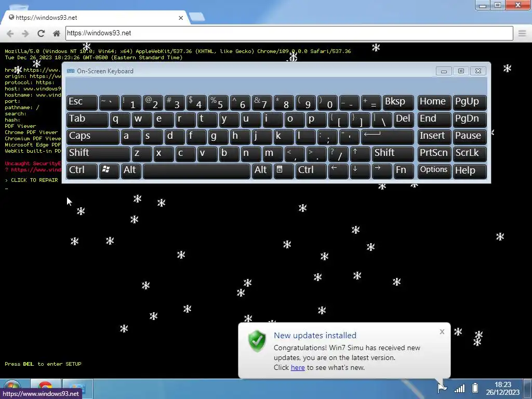This screenshot has height=399, width=532.
Task: Toggle the Caps key on keyboard
Action: (x=93, y=137)
